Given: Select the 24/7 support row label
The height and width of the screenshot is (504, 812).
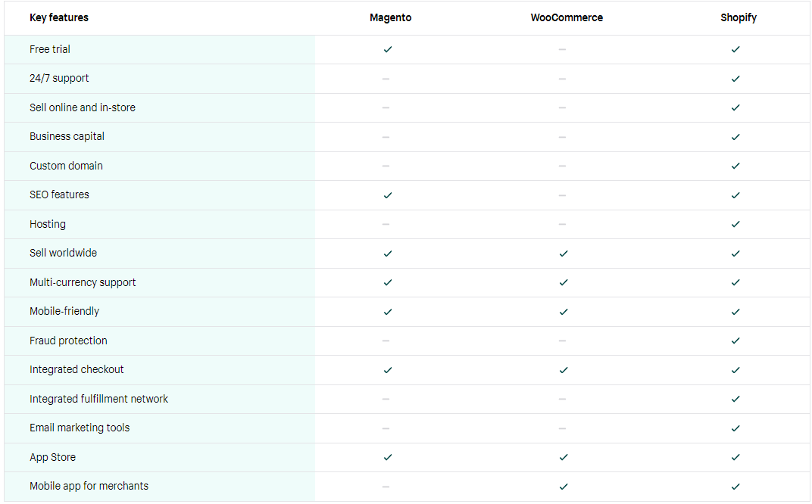Looking at the screenshot, I should pyautogui.click(x=59, y=78).
